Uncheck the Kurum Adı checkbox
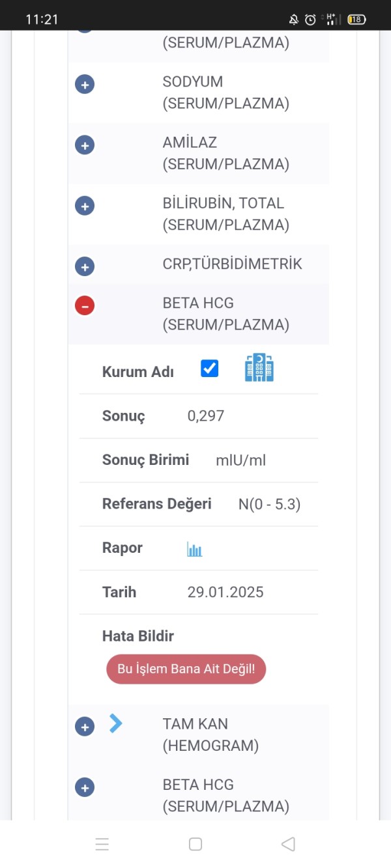391x868 pixels. pos(209,369)
